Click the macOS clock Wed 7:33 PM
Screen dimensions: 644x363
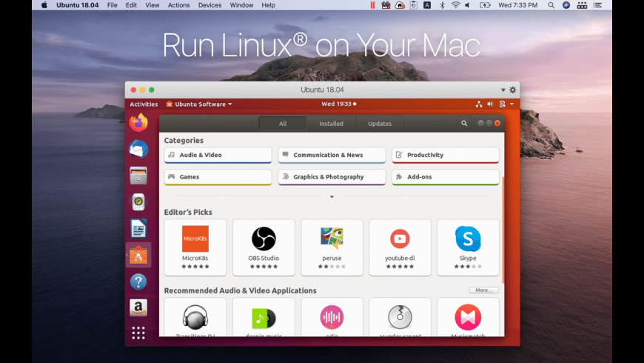click(517, 5)
